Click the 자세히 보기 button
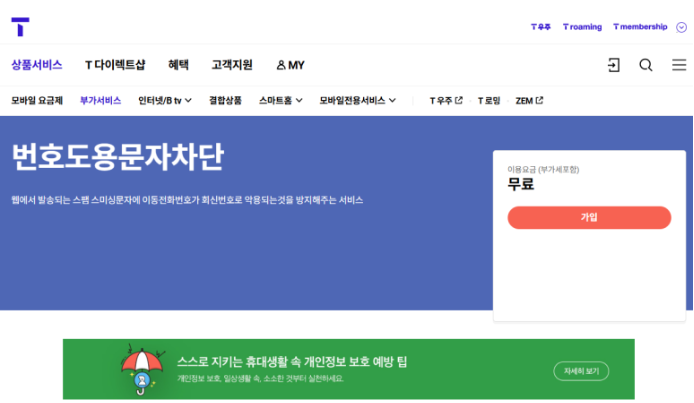Viewport: 694px width, 403px height. pos(581,371)
